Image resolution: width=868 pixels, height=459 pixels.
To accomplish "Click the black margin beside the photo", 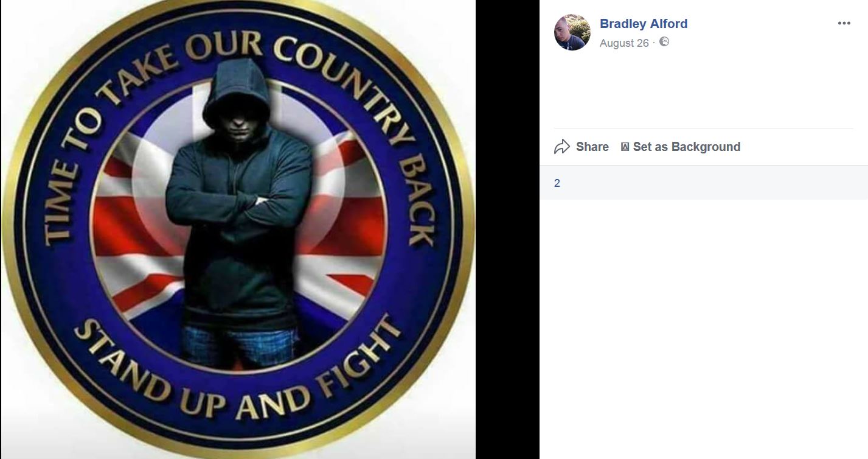I will click(x=507, y=229).
